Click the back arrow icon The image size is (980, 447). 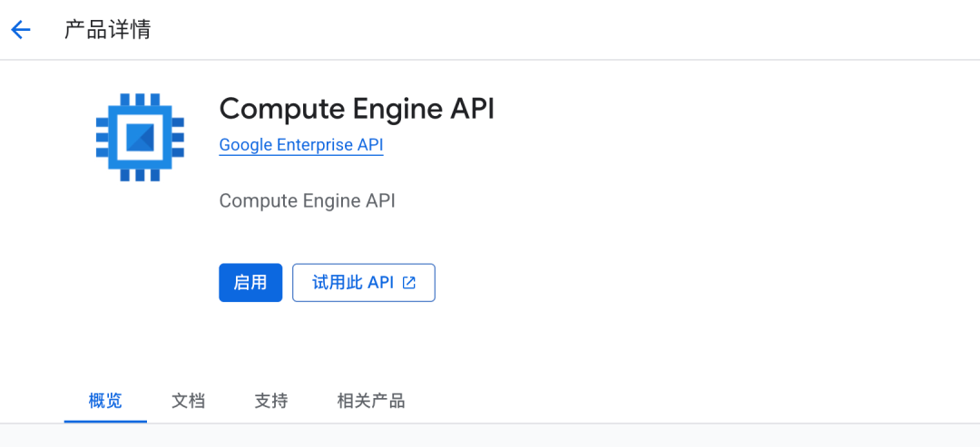tap(21, 30)
